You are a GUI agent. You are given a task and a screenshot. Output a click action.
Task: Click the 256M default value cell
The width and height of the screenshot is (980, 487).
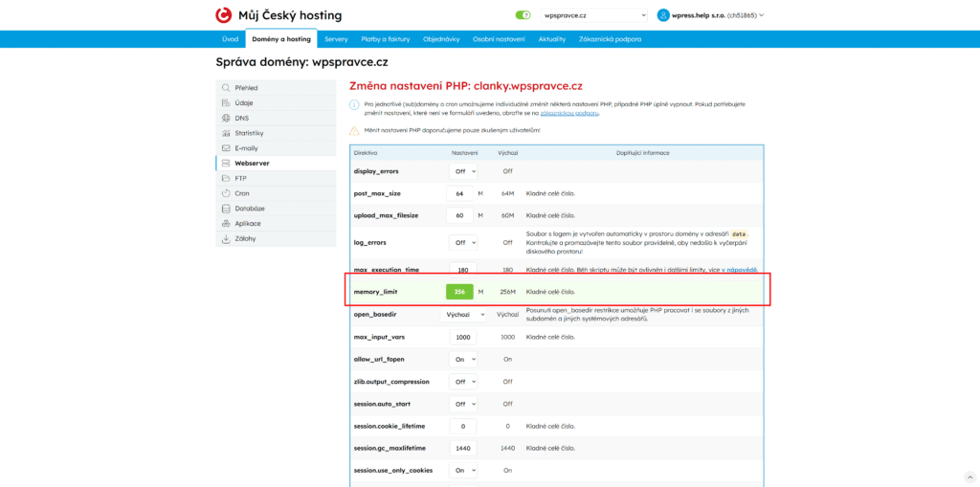[x=507, y=292]
